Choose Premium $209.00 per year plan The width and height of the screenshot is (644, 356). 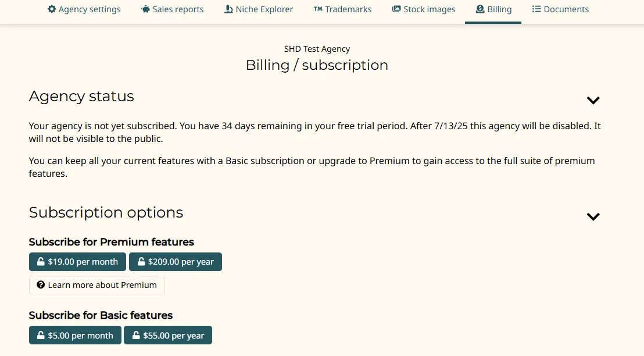pos(176,262)
